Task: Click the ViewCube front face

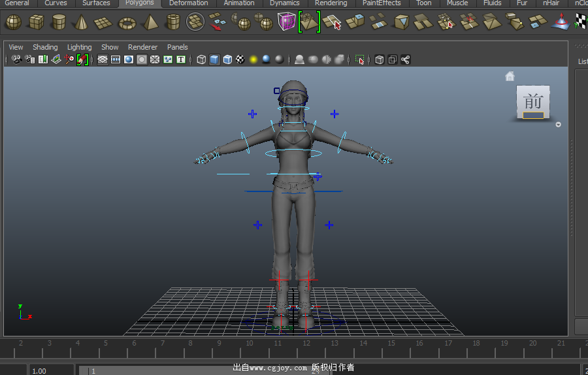Action: [x=533, y=102]
